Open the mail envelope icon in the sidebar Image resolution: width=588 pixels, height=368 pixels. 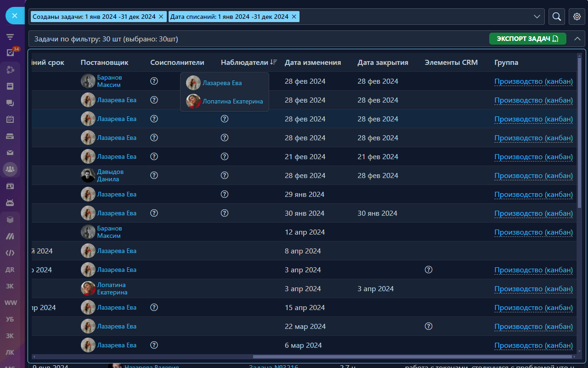(x=10, y=153)
